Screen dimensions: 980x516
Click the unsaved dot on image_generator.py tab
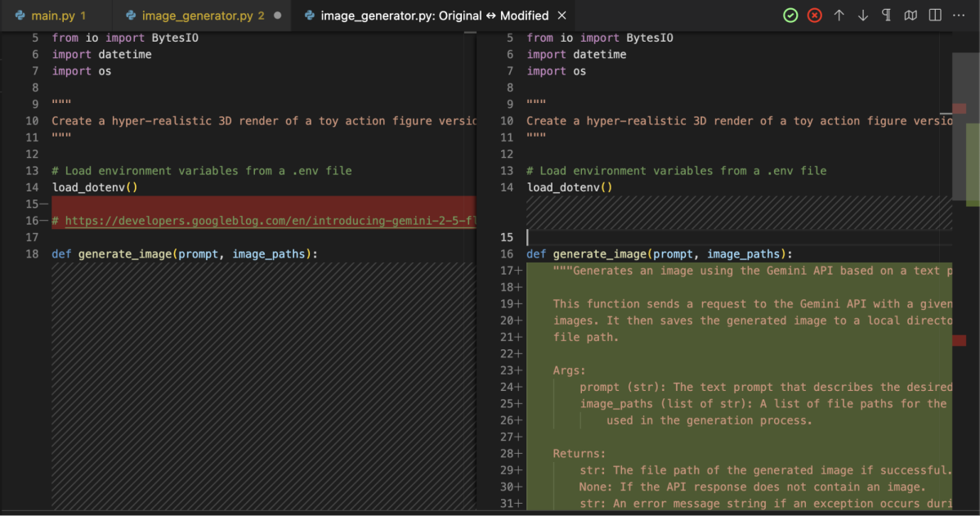tap(278, 16)
